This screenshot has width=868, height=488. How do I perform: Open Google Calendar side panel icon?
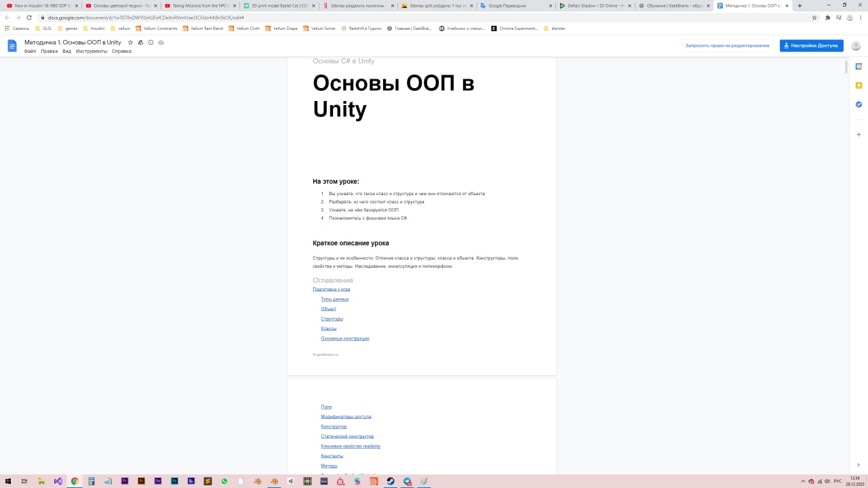coord(859,66)
